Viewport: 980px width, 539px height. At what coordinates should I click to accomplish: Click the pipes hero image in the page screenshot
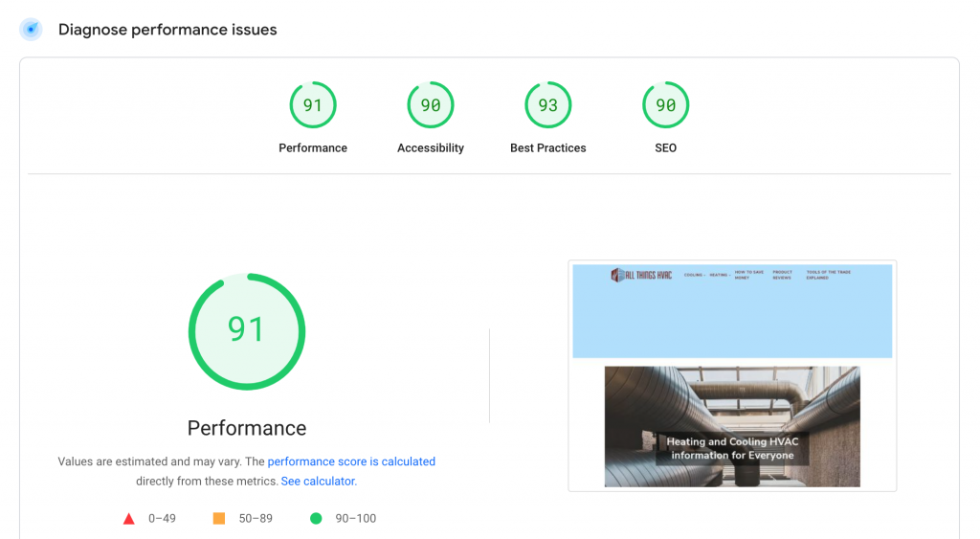click(x=732, y=402)
